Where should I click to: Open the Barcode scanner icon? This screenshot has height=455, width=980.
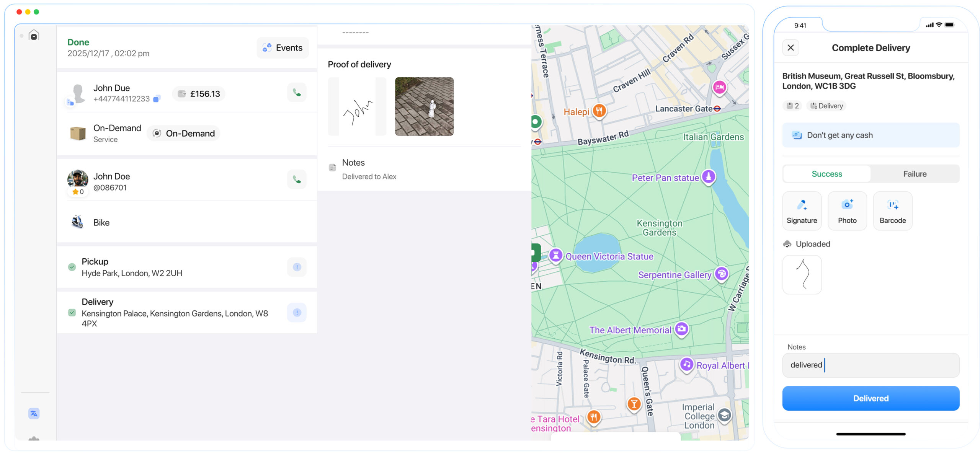pyautogui.click(x=893, y=210)
